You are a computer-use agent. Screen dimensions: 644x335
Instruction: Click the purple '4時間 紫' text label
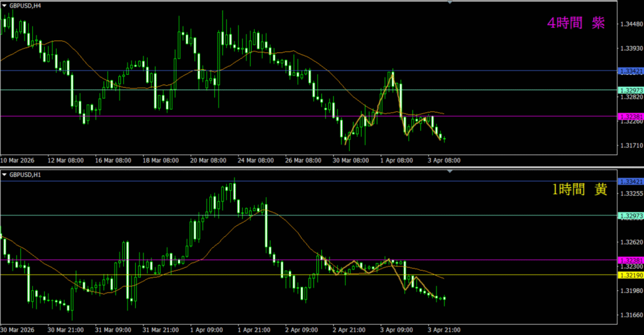[576, 23]
